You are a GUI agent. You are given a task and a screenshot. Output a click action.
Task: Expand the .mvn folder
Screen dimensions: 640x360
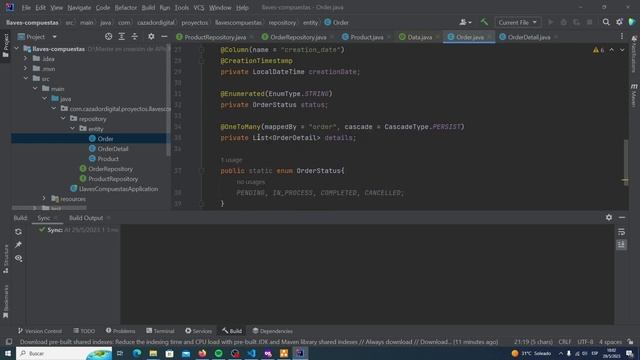(26, 69)
